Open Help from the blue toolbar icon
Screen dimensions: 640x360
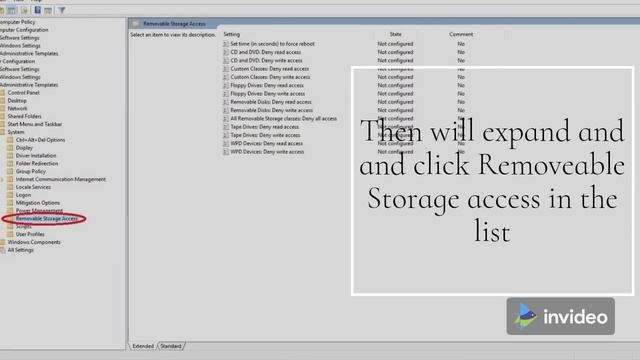pos(37,10)
